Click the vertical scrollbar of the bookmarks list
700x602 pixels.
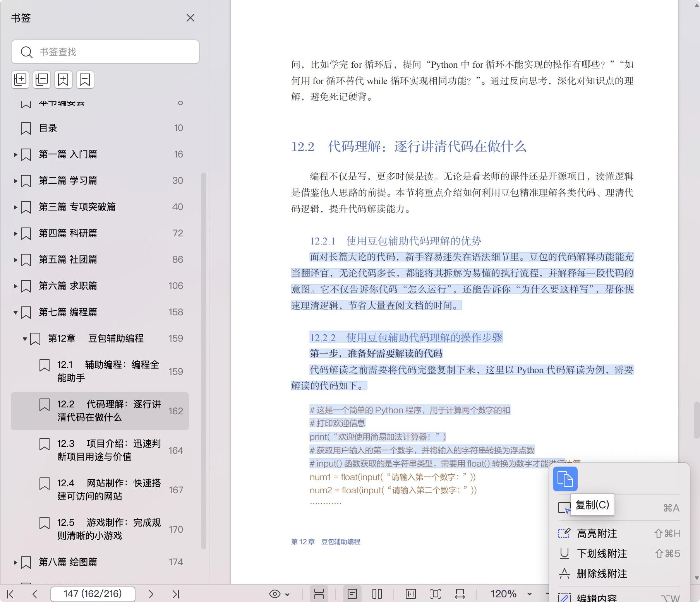tap(204, 361)
